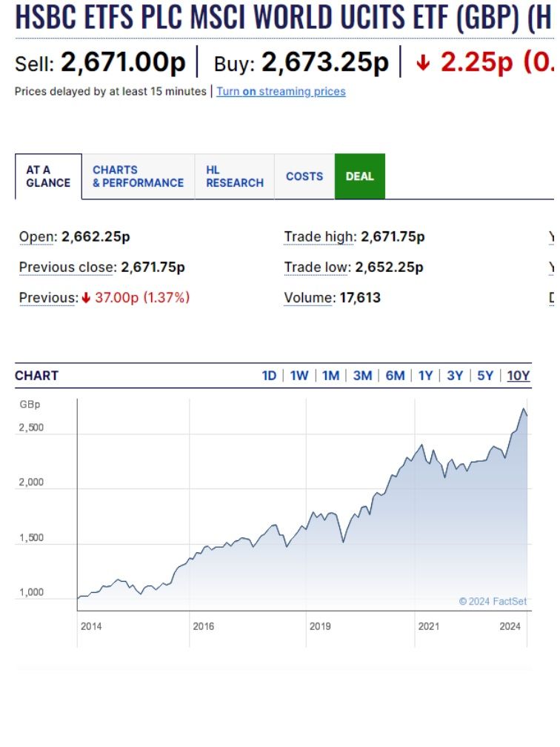Screen dimensions: 560x747
Task: Choose the 6M chart period
Action: pyautogui.click(x=395, y=376)
